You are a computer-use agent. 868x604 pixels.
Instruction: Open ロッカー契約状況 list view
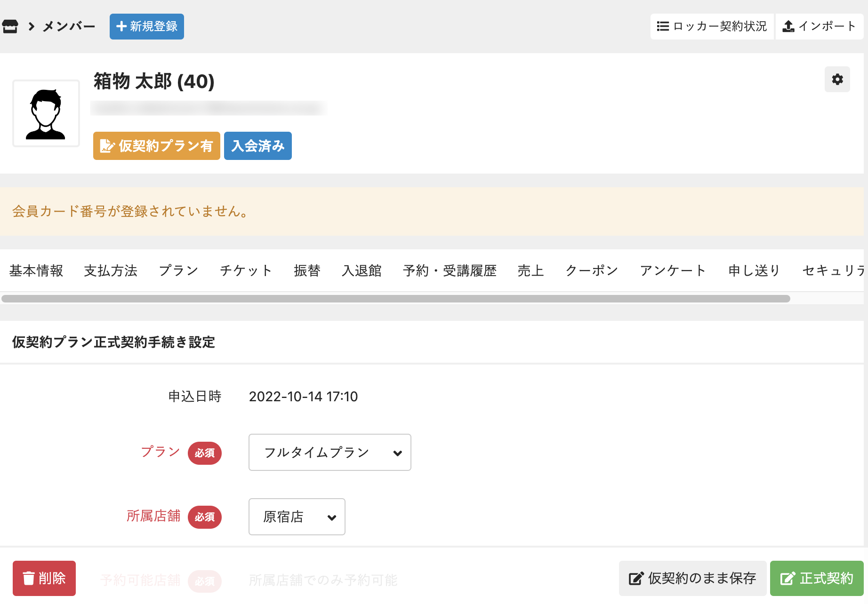click(x=712, y=26)
